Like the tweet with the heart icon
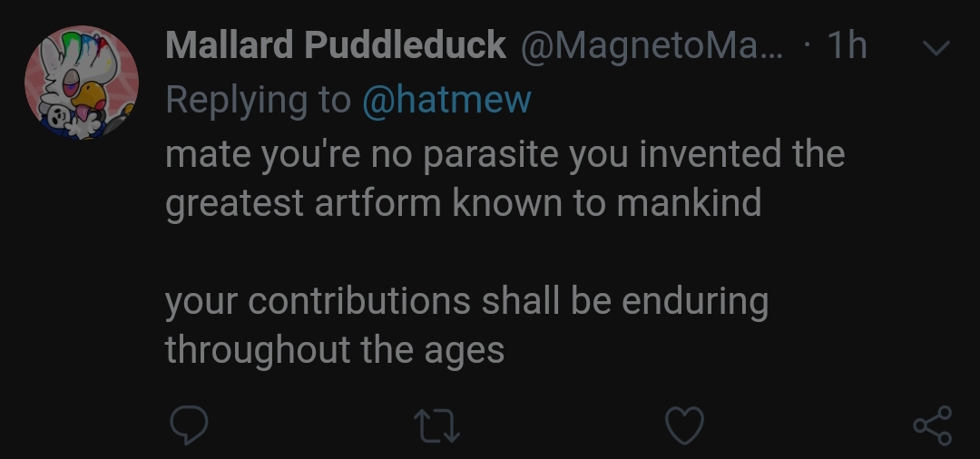Viewport: 980px width, 459px height. (x=685, y=425)
